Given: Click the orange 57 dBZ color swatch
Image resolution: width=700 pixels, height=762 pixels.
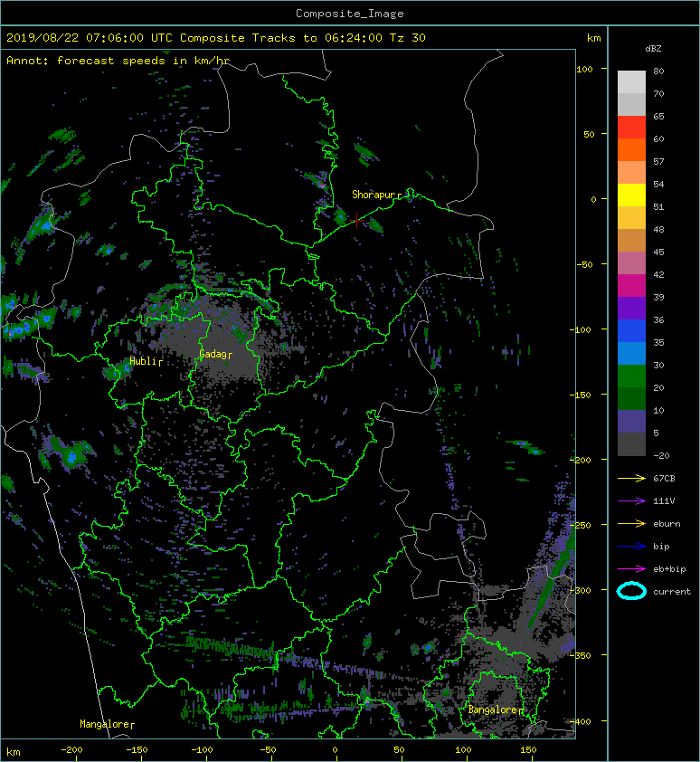Looking at the screenshot, I should 631,149.
